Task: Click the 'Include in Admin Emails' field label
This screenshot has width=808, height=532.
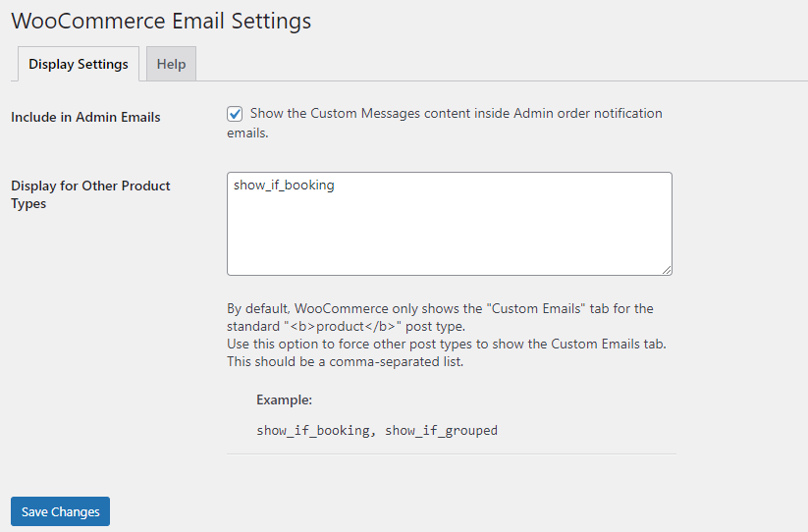Action: click(85, 117)
